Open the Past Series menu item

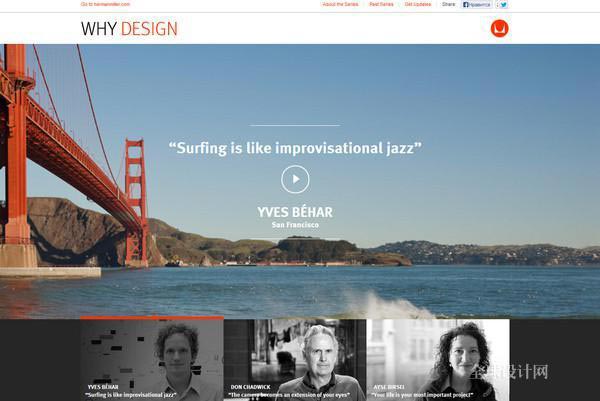coord(381,4)
